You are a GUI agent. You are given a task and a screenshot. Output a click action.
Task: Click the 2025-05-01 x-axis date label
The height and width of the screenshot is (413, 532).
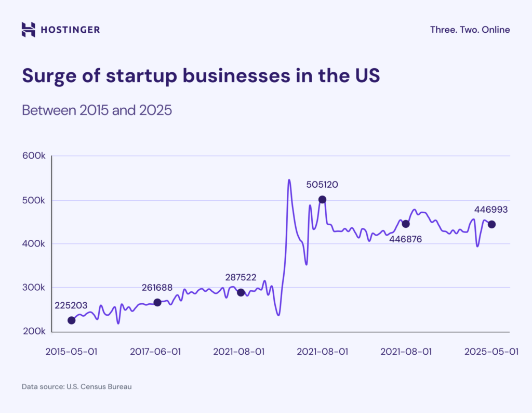click(x=490, y=352)
